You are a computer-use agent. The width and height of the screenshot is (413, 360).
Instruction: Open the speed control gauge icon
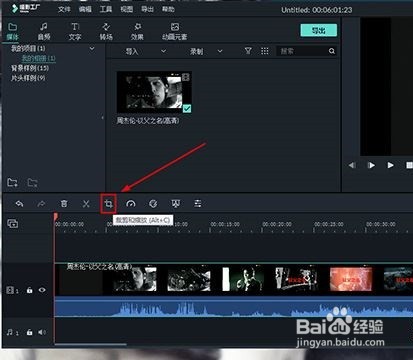click(x=131, y=203)
